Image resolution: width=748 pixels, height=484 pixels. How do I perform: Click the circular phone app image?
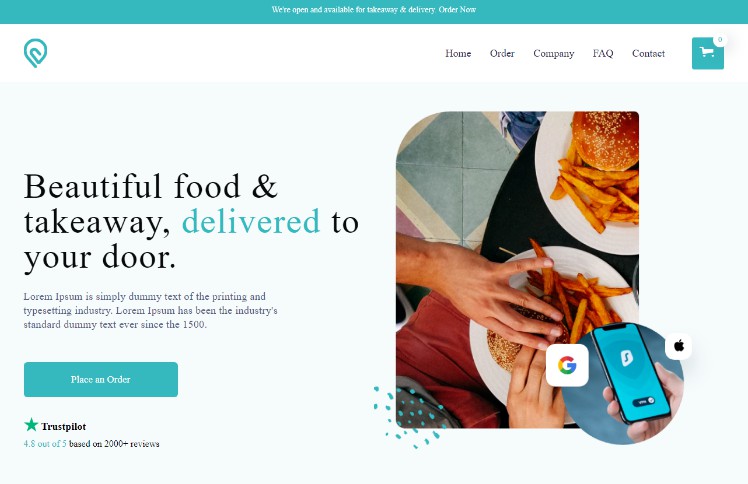[x=623, y=383]
